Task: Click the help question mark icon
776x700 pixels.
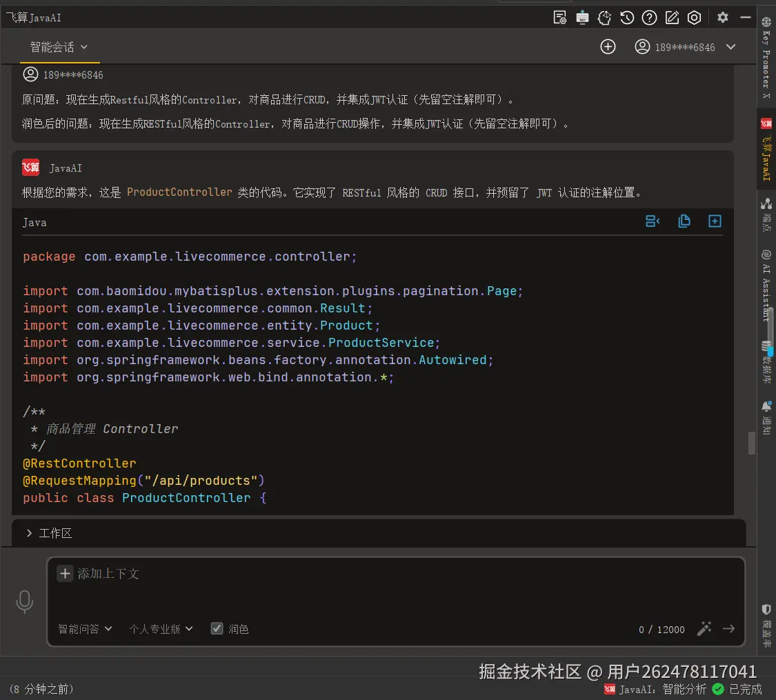Action: [x=649, y=18]
